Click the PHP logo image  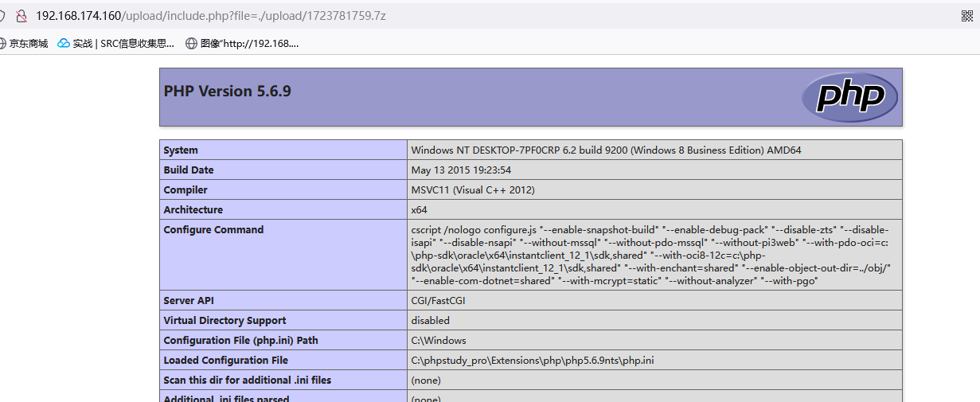tap(849, 97)
